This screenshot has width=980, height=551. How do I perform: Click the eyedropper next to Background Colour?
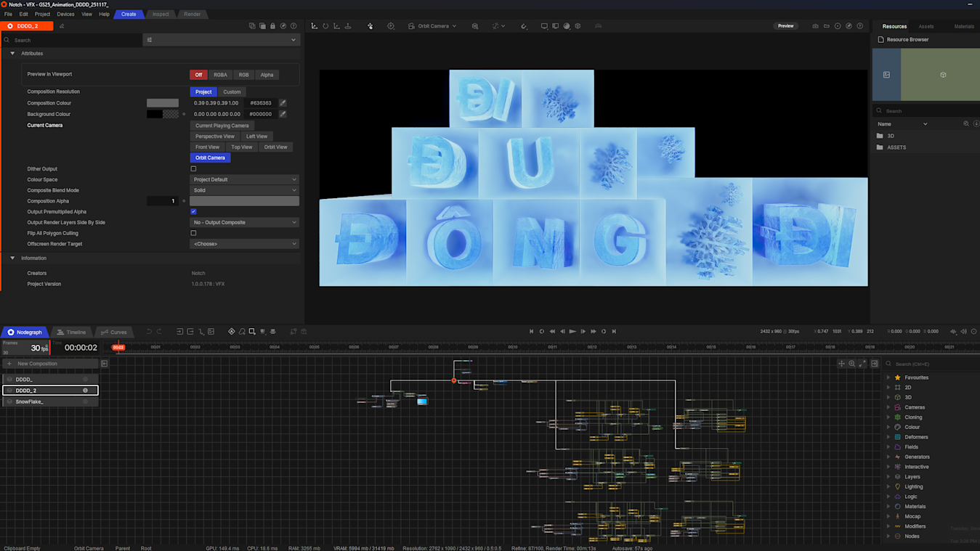(283, 114)
